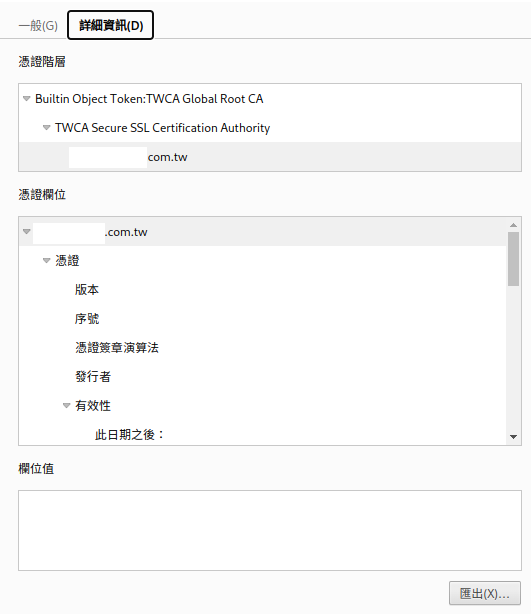Screen dimensions: 532x614
Task: Collapse the 有效性 expander triangle
Action: coord(66,406)
